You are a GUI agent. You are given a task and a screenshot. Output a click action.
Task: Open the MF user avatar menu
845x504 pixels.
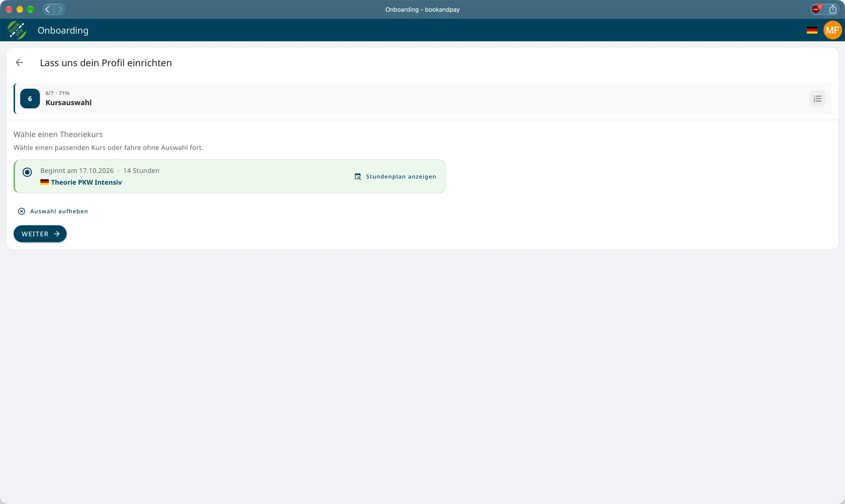click(832, 30)
